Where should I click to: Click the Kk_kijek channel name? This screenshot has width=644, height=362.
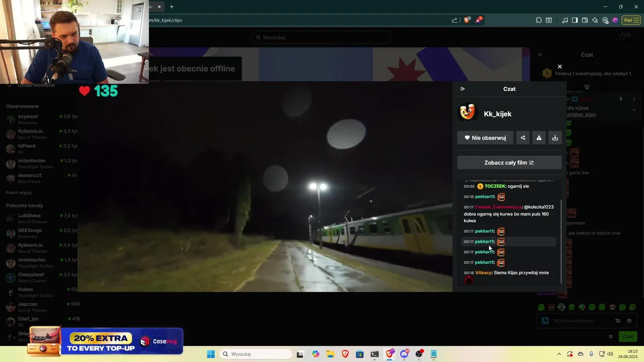point(498,114)
